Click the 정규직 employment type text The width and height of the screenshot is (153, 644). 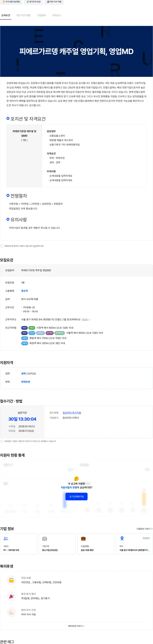pyautogui.click(x=25, y=291)
